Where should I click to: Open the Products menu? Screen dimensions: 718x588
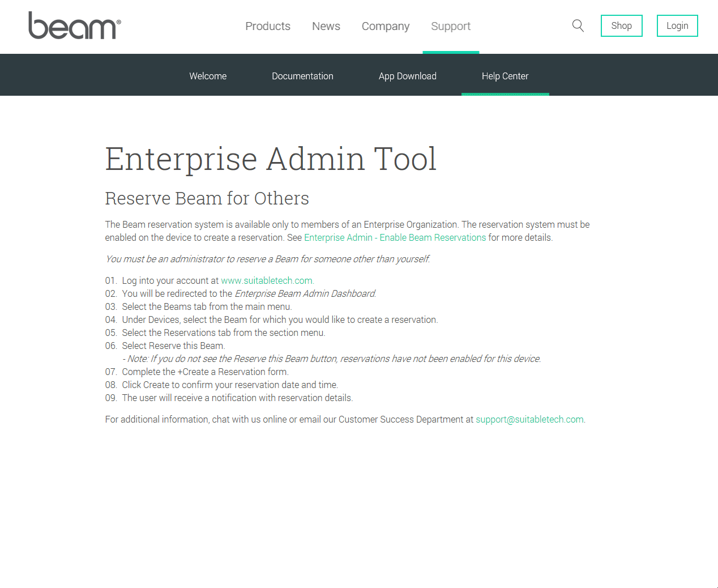click(268, 26)
